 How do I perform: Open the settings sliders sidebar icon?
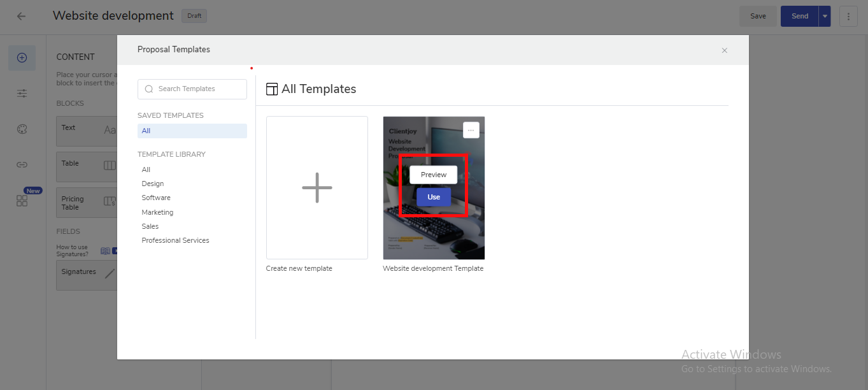point(22,94)
